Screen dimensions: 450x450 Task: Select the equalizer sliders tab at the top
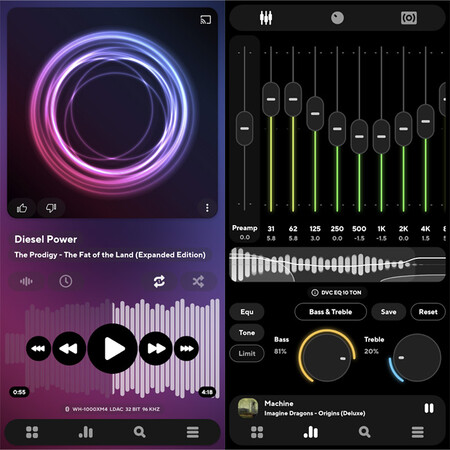[x=266, y=18]
